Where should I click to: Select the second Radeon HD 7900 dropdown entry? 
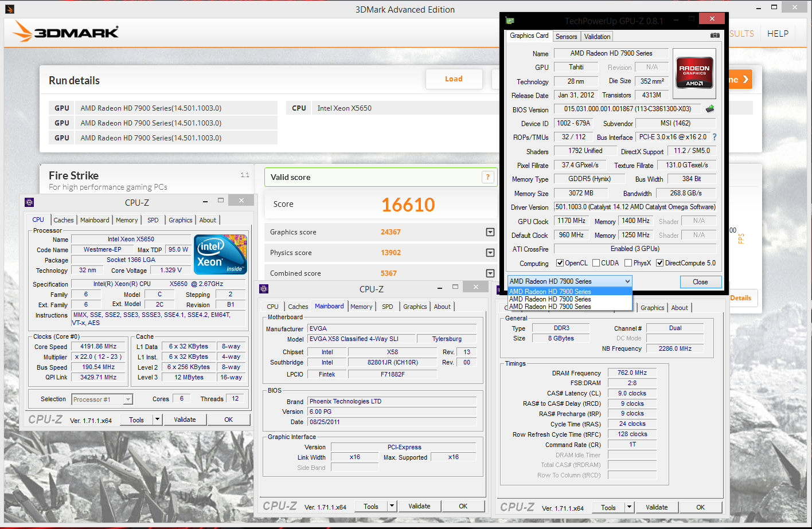click(x=570, y=299)
